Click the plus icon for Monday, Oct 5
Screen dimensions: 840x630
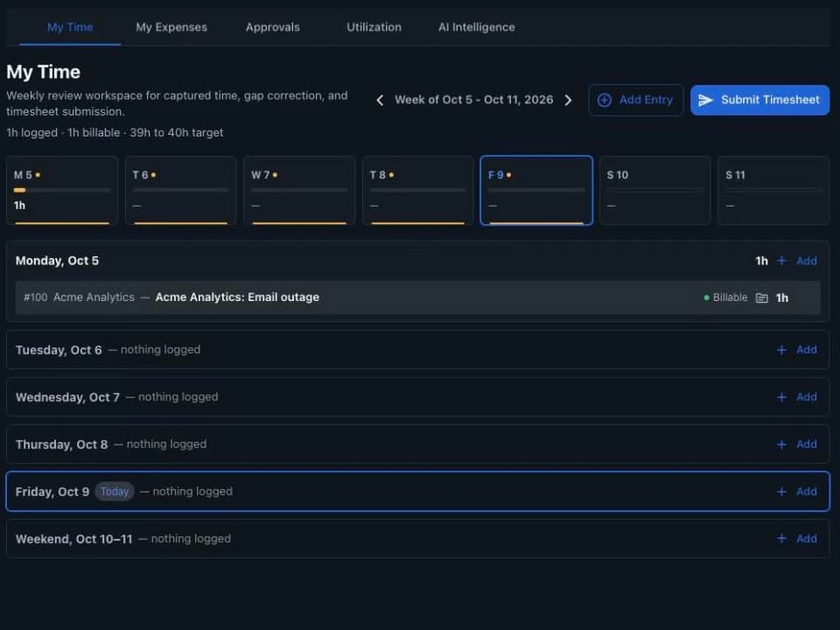(781, 261)
